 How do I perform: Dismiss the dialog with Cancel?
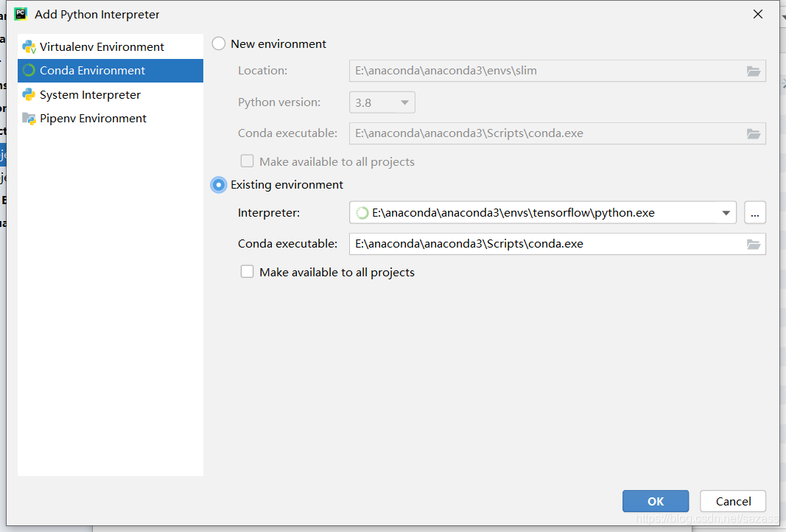point(733,501)
